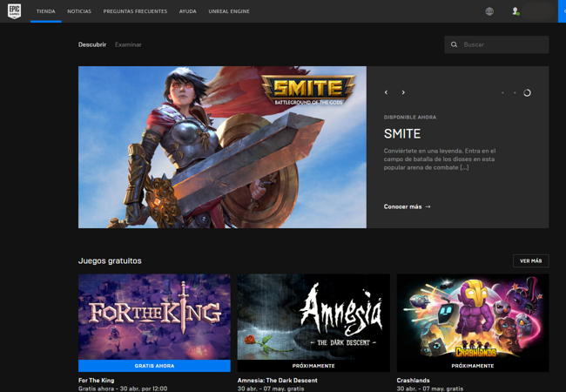Follow the Conocer más link
The width and height of the screenshot is (566, 392).
pos(407,206)
